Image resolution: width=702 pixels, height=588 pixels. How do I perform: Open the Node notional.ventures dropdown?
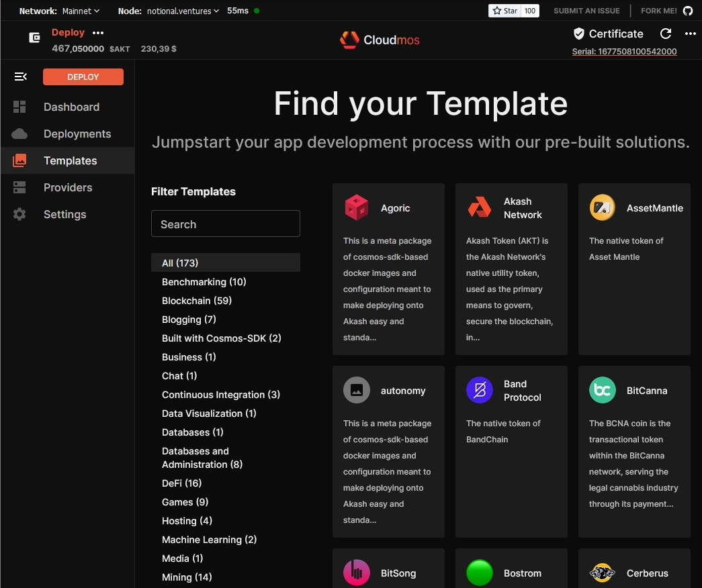pyautogui.click(x=183, y=11)
